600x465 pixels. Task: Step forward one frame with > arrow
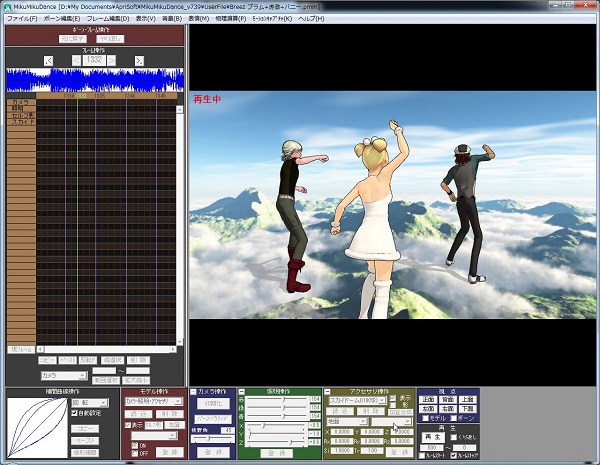tap(111, 60)
